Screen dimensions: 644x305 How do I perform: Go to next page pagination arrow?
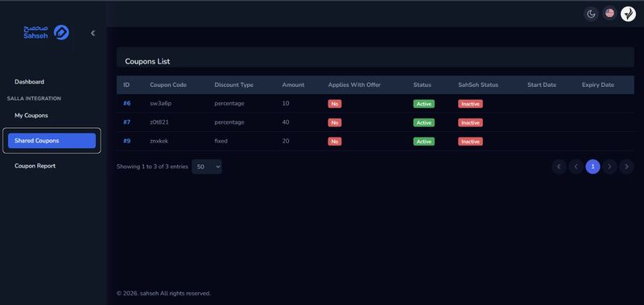[609, 167]
